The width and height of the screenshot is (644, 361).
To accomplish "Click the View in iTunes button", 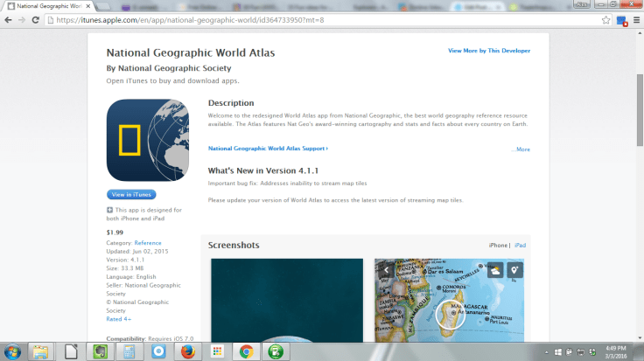I will click(131, 194).
